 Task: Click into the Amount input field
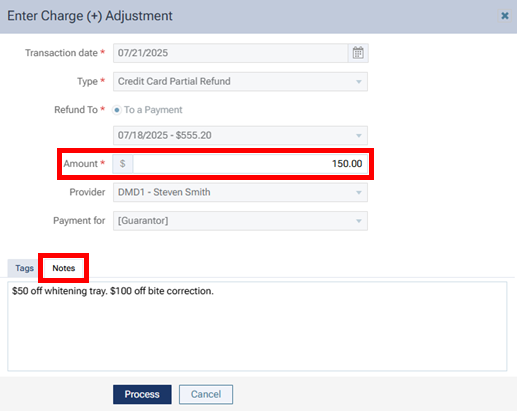pos(250,164)
